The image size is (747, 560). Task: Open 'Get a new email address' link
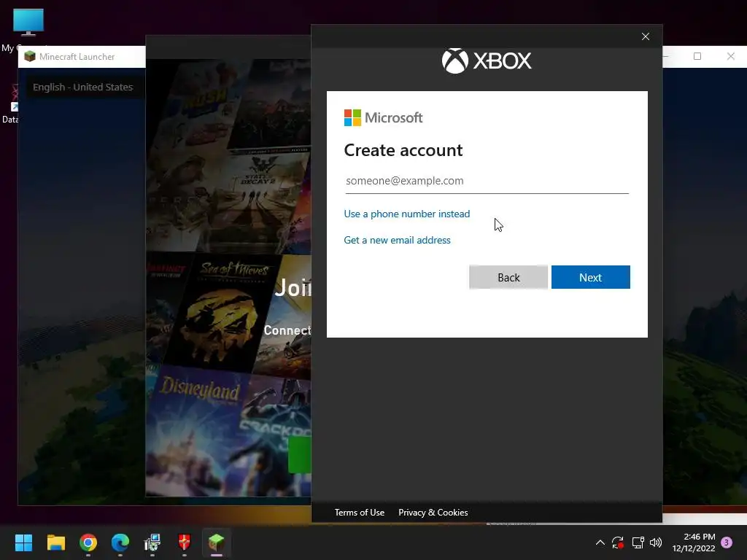[397, 240]
